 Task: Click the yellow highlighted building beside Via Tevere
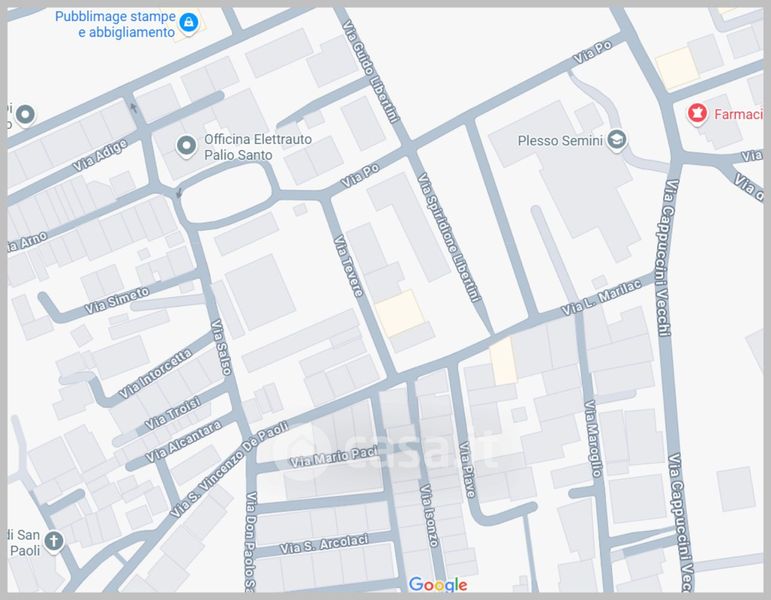click(x=400, y=313)
